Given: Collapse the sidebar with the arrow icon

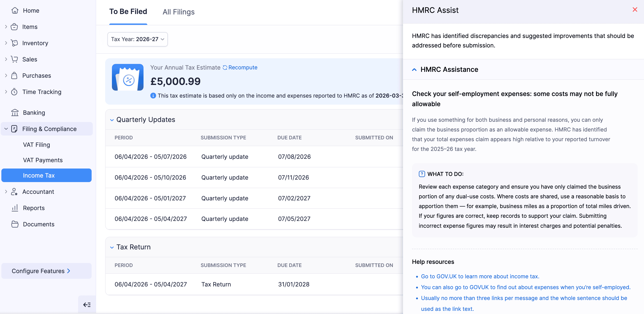Looking at the screenshot, I should click(x=87, y=305).
